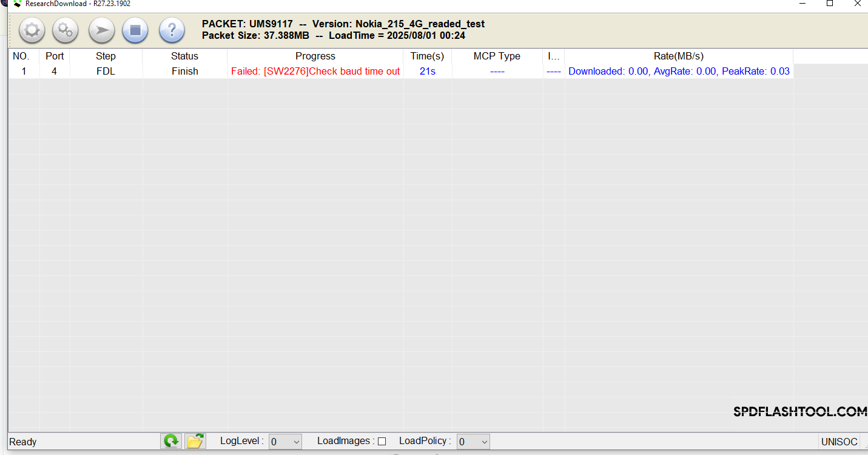This screenshot has width=868, height=455.
Task: Minimize the ResearchDownload window
Action: pyautogui.click(x=802, y=4)
